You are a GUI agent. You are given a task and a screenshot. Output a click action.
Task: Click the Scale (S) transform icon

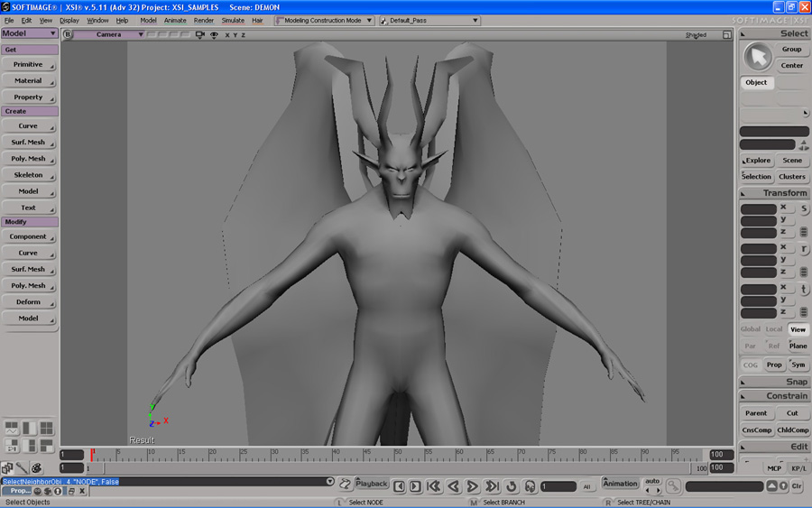click(x=804, y=208)
